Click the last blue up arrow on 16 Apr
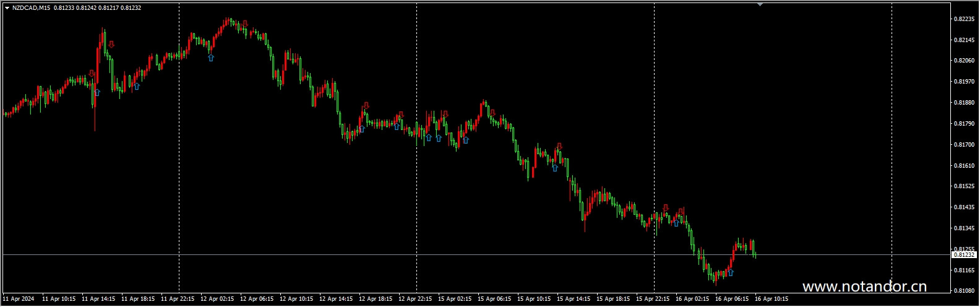 [731, 272]
